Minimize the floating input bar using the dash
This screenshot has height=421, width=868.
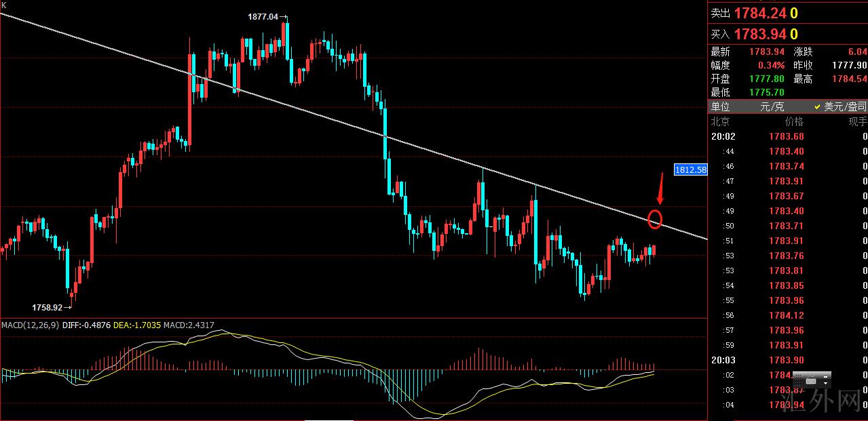point(826,376)
